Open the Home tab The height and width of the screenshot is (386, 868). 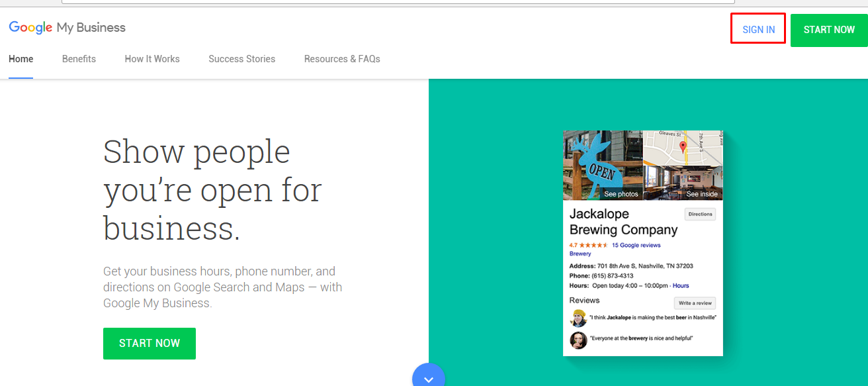click(x=21, y=59)
